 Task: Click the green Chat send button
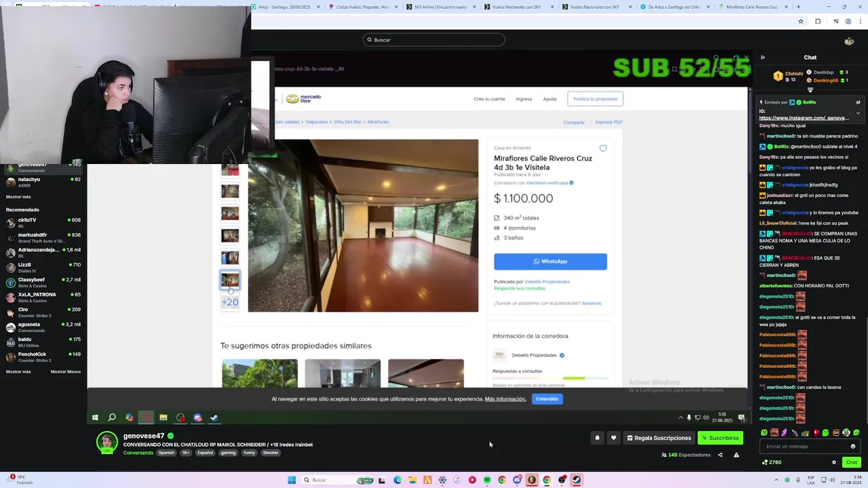coord(851,462)
